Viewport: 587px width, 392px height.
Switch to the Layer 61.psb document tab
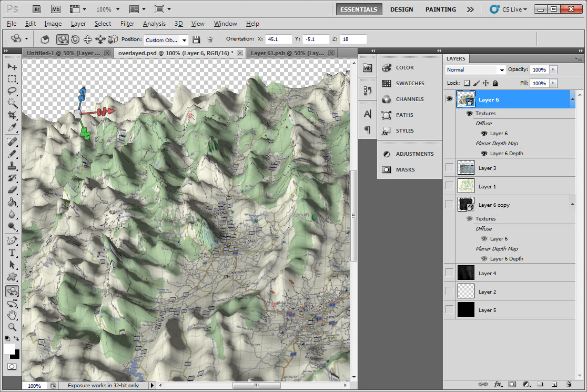pos(287,53)
